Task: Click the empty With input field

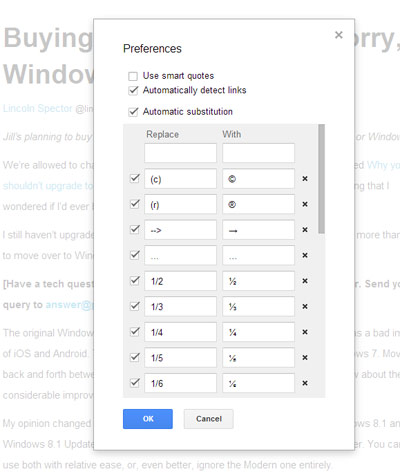Action: 258,153
